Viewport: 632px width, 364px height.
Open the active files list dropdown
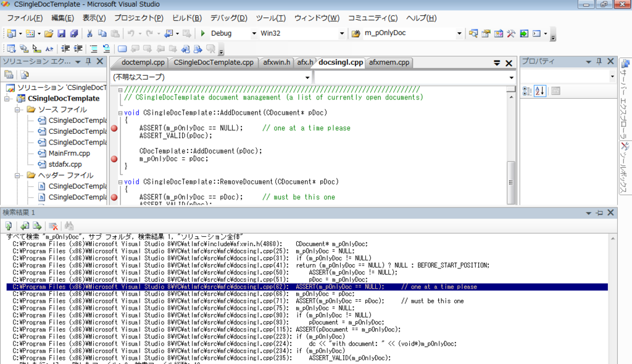(x=497, y=63)
